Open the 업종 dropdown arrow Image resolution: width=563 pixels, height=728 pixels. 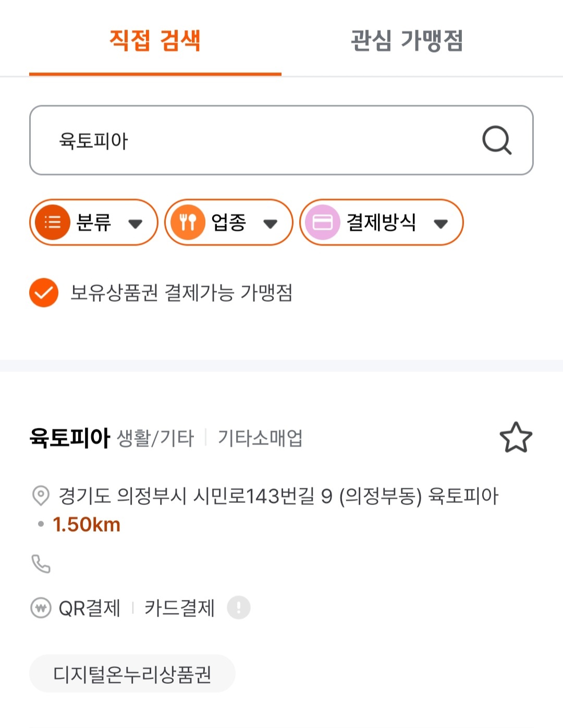[270, 224]
